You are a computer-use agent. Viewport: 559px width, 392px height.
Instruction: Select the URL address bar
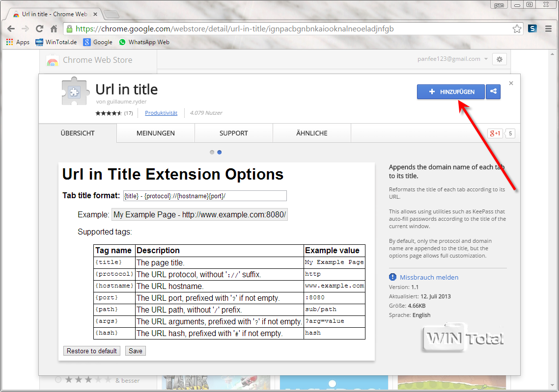(x=292, y=29)
